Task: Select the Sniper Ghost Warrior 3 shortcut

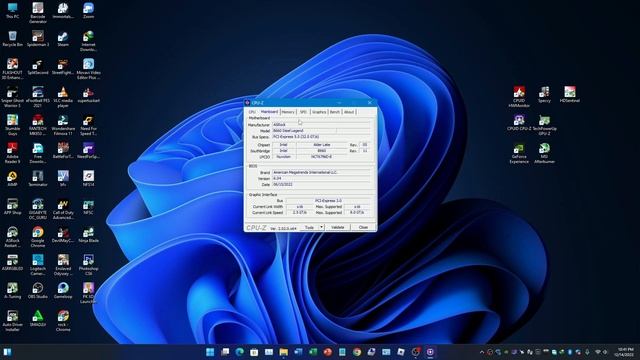Action: [12, 97]
